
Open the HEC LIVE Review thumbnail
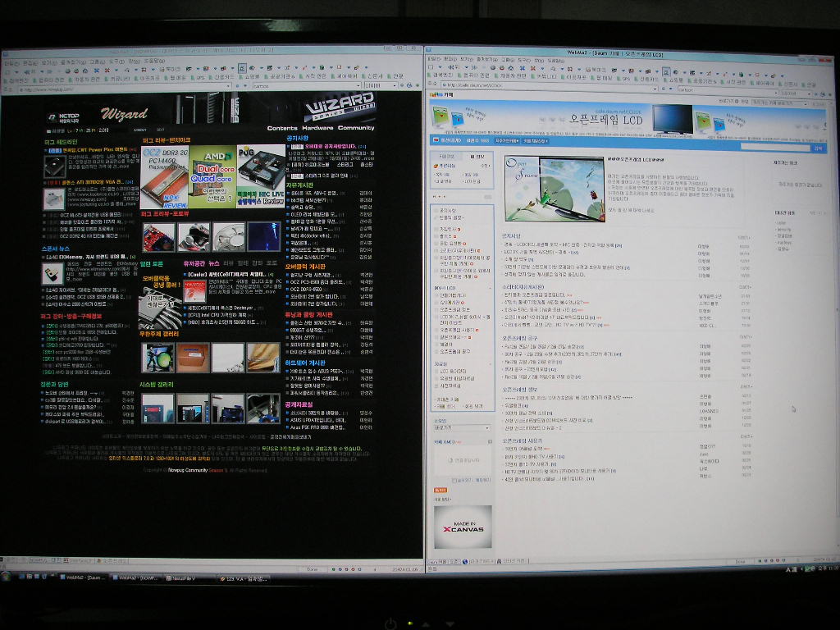coord(261,176)
